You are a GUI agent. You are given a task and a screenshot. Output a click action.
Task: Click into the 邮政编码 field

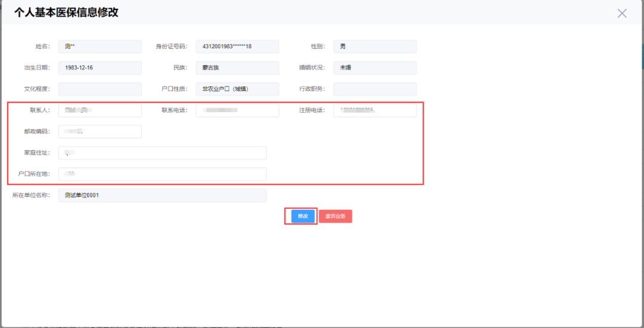(x=100, y=132)
